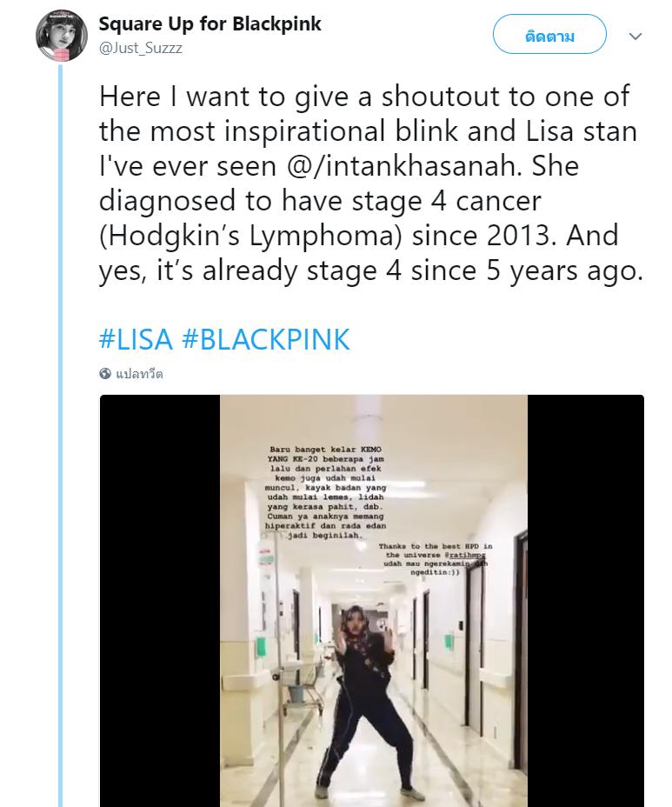Click the Square Up for Blackpink display name
The width and height of the screenshot is (672, 807).
coord(210,23)
